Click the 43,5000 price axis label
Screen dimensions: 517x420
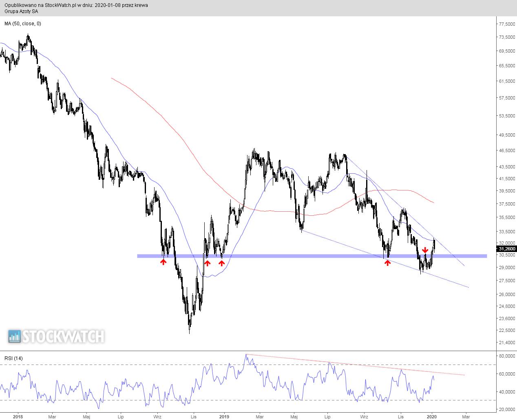(x=507, y=167)
